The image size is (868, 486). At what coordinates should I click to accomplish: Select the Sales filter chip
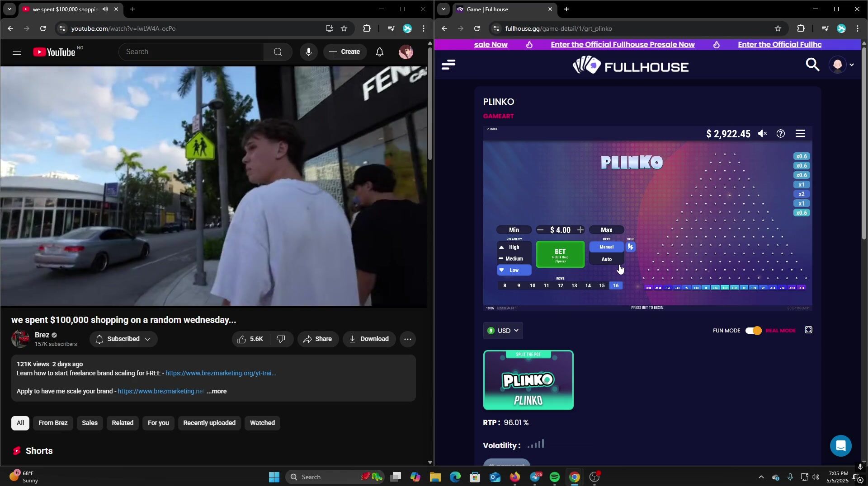(90, 423)
